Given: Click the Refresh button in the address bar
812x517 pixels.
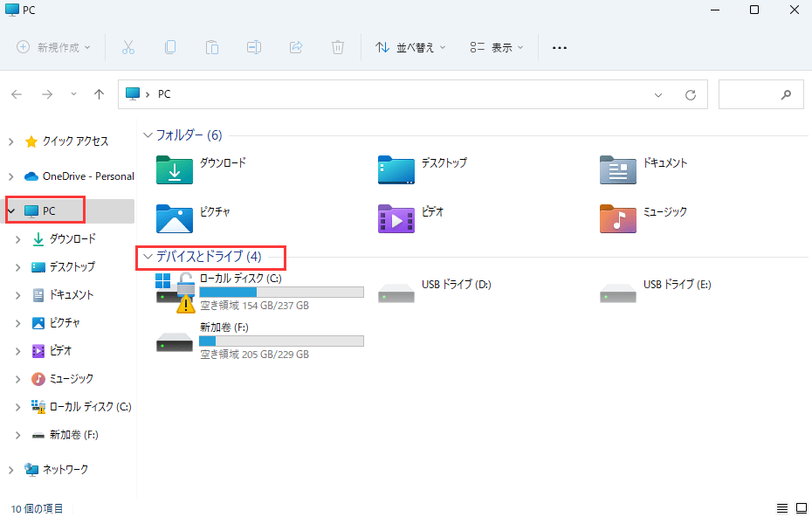Looking at the screenshot, I should (690, 93).
